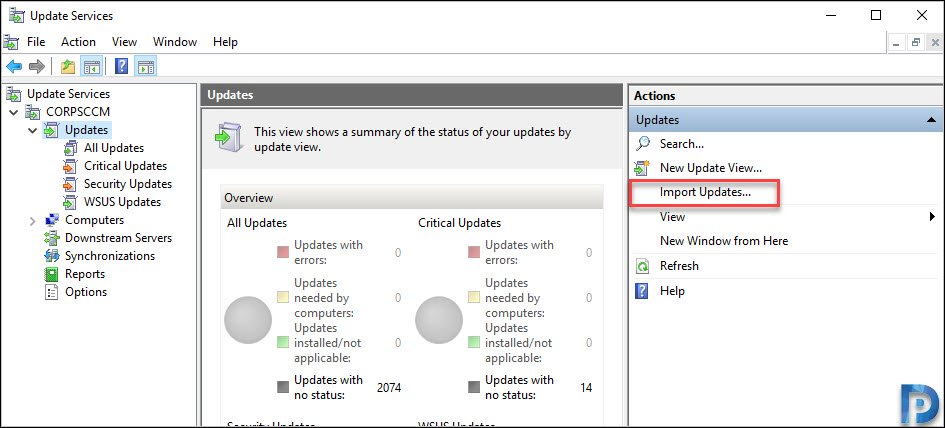Expand the Computers tree node
945x428 pixels.
click(33, 221)
